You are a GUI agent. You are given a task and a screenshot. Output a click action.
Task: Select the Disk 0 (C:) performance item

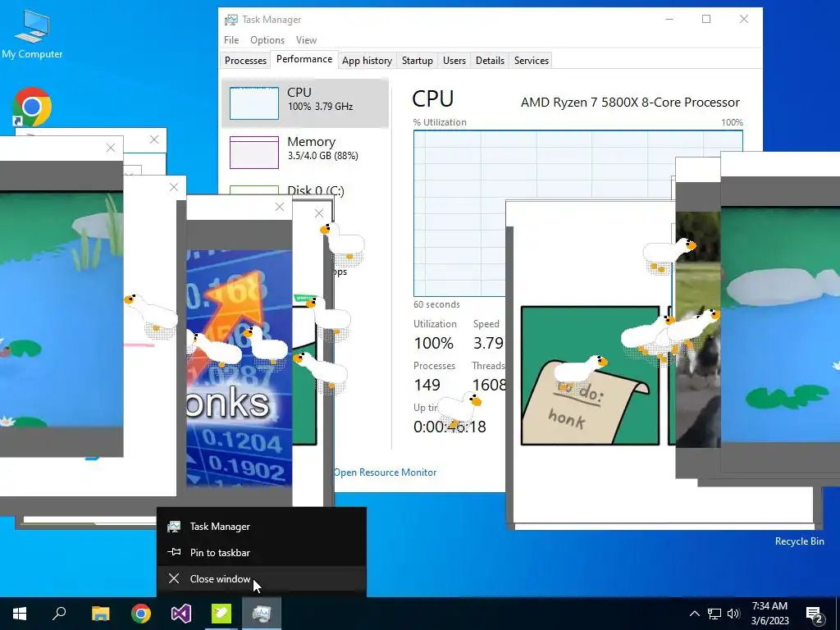click(x=305, y=189)
